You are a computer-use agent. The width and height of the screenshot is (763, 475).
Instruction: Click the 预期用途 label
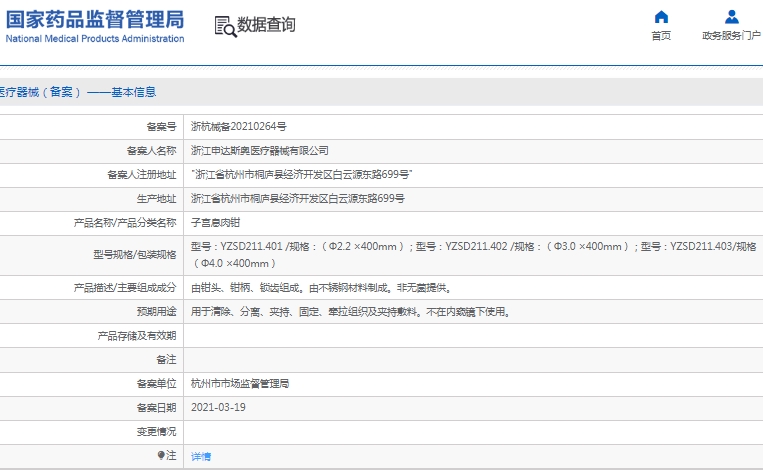pos(156,311)
